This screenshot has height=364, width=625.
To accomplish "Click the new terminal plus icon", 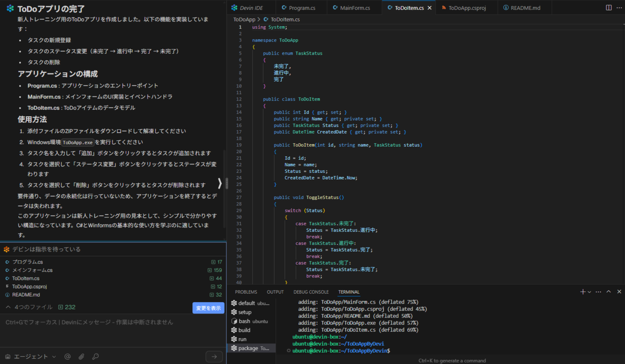I will tap(583, 292).
